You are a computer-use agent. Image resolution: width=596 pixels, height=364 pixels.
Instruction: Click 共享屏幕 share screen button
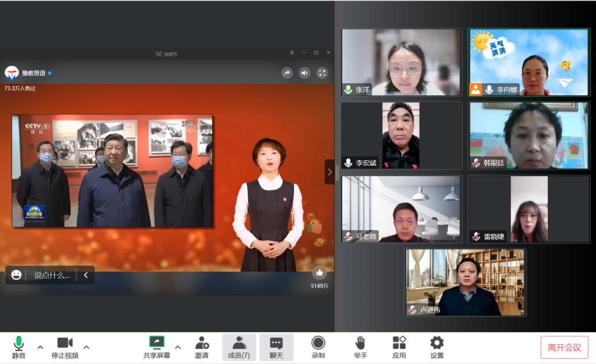pos(157,347)
